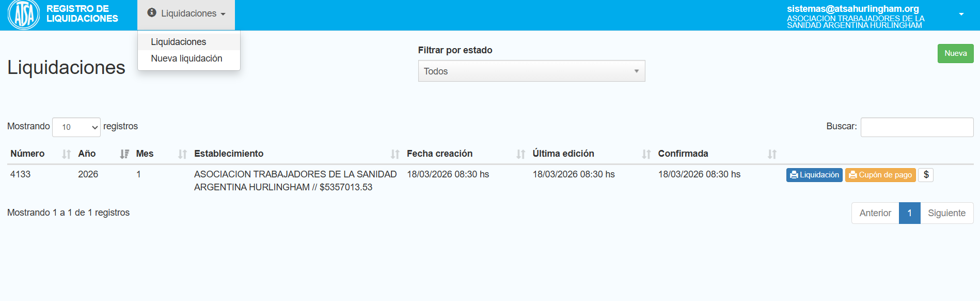The width and height of the screenshot is (980, 301).
Task: Click the ATSA logo icon
Action: (24, 14)
